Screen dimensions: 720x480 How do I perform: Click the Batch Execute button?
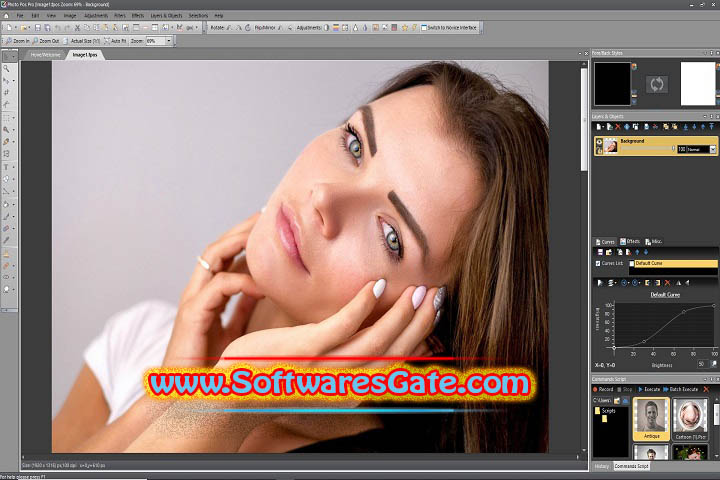click(x=681, y=390)
